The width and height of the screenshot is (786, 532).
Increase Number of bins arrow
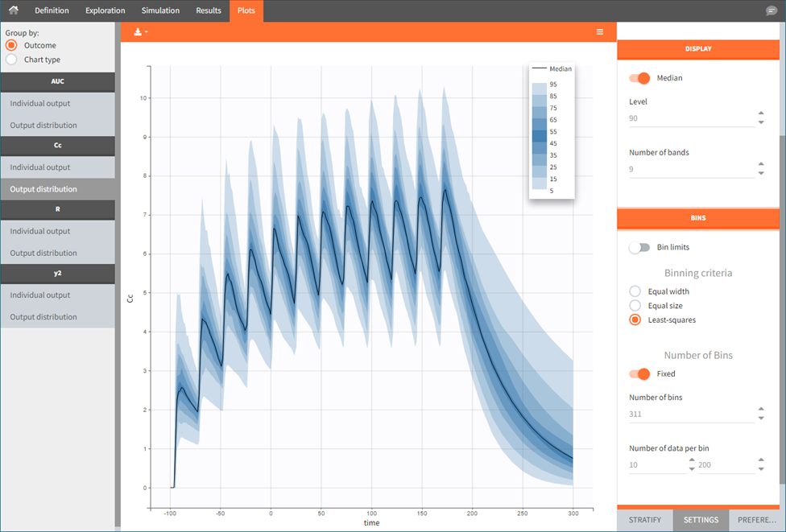(761, 409)
